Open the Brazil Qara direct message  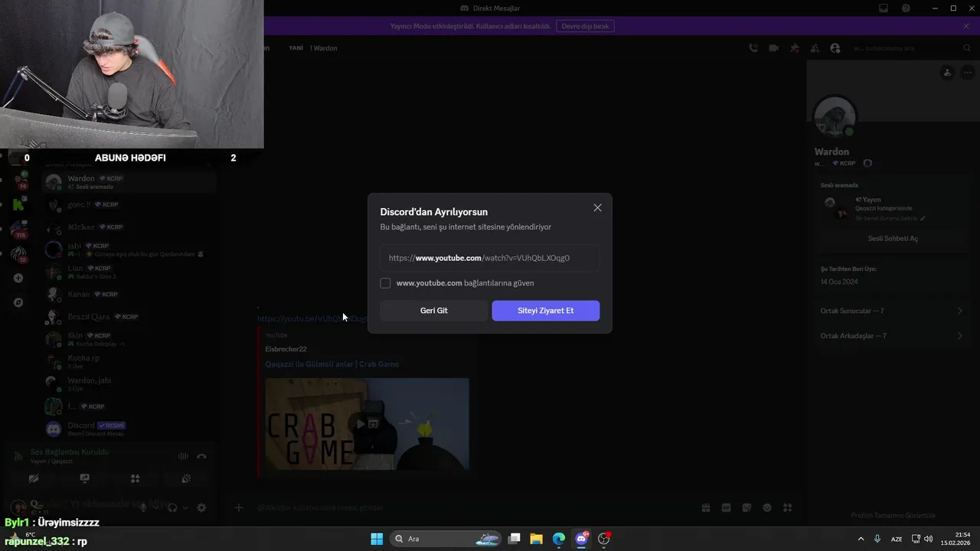129,317
